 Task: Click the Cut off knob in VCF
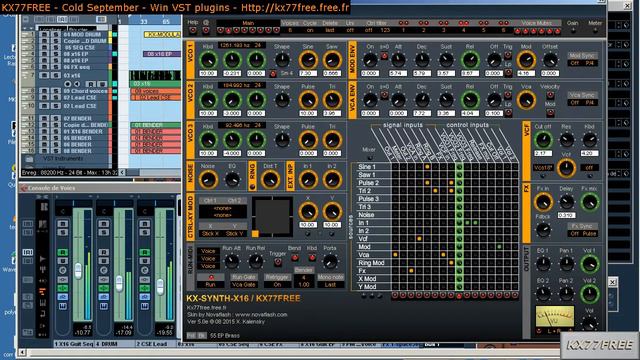coord(543,140)
